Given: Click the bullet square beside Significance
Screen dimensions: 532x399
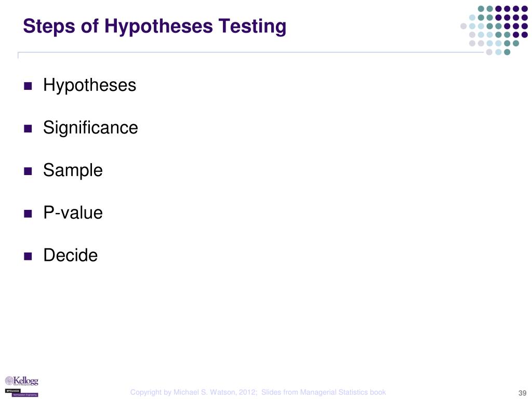Looking at the screenshot, I should pos(28,129).
